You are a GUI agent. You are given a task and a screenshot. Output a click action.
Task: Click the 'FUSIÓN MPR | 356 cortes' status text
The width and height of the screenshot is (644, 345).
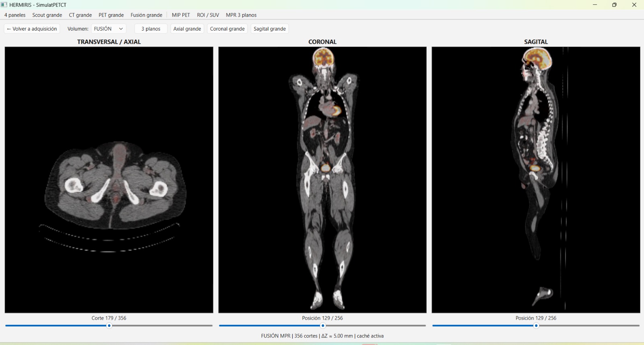pyautogui.click(x=322, y=336)
